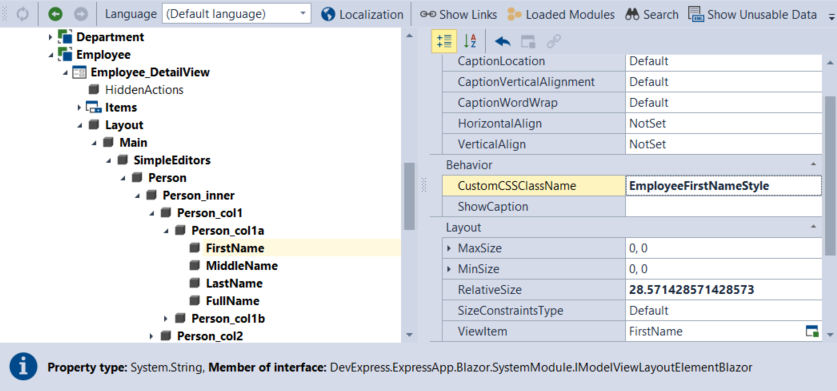Image resolution: width=837 pixels, height=391 pixels.
Task: Click the blue undo/reset arrow in property grid
Action: click(x=502, y=42)
